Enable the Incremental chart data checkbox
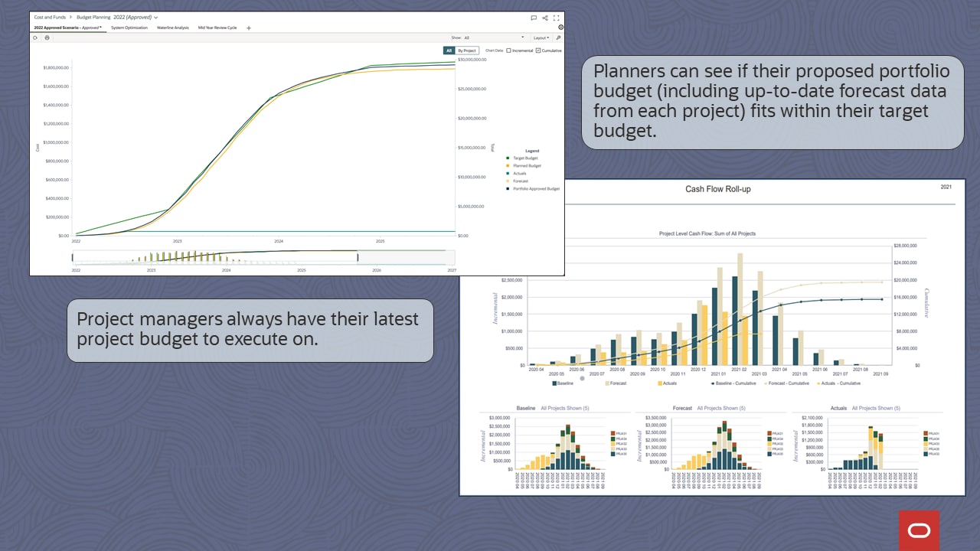Viewport: 980px width, 551px height. pyautogui.click(x=509, y=51)
